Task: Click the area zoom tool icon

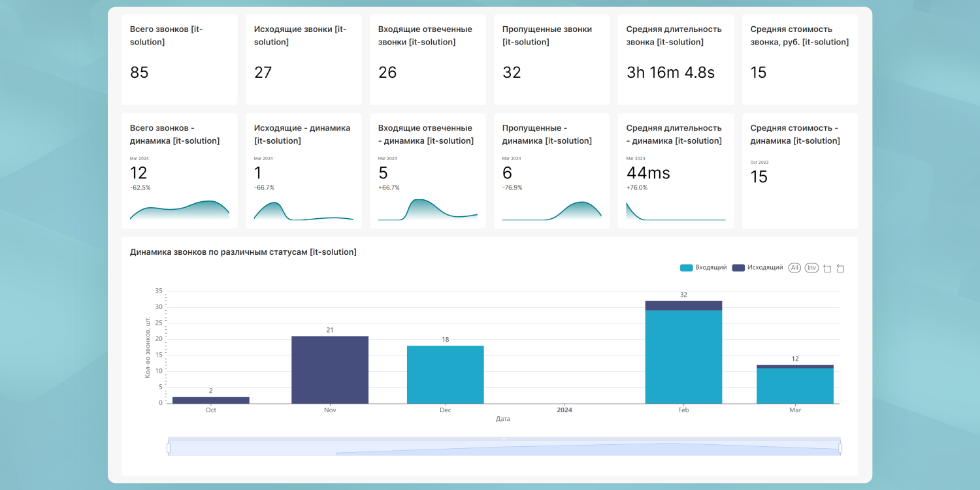Action: click(x=827, y=268)
